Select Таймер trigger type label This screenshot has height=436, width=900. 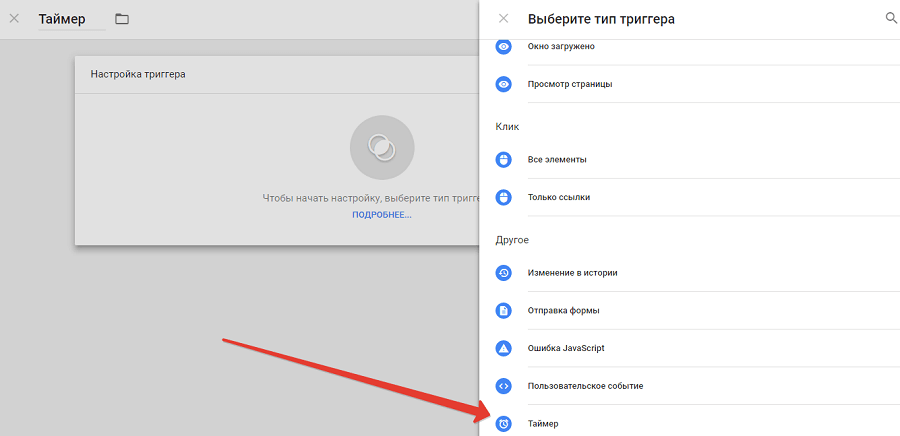(x=543, y=424)
